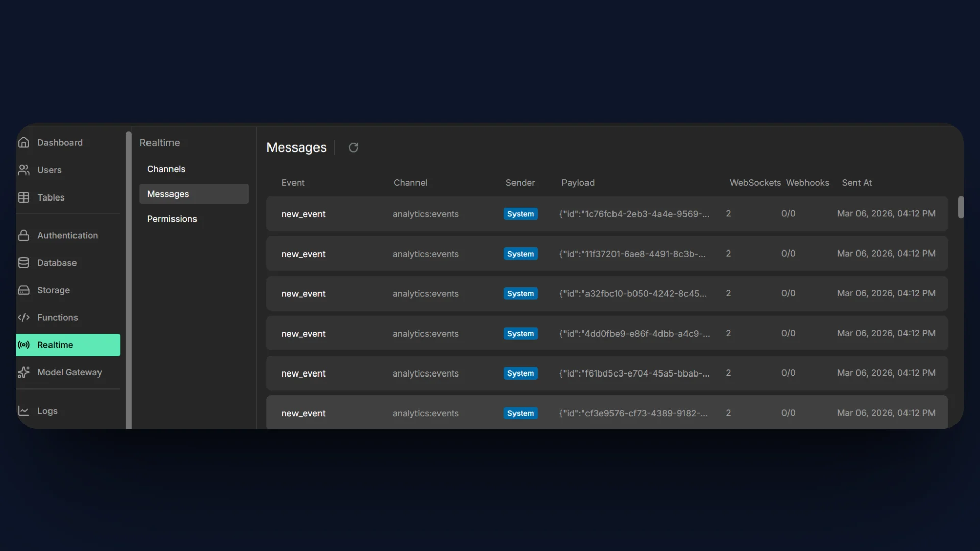Open the Permissions section
The width and height of the screenshot is (980, 551).
click(x=171, y=219)
